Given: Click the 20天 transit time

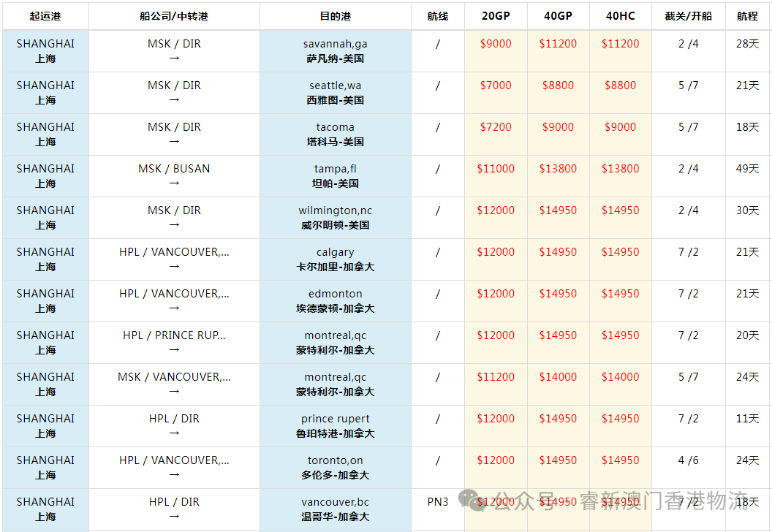Looking at the screenshot, I should pos(747,335).
